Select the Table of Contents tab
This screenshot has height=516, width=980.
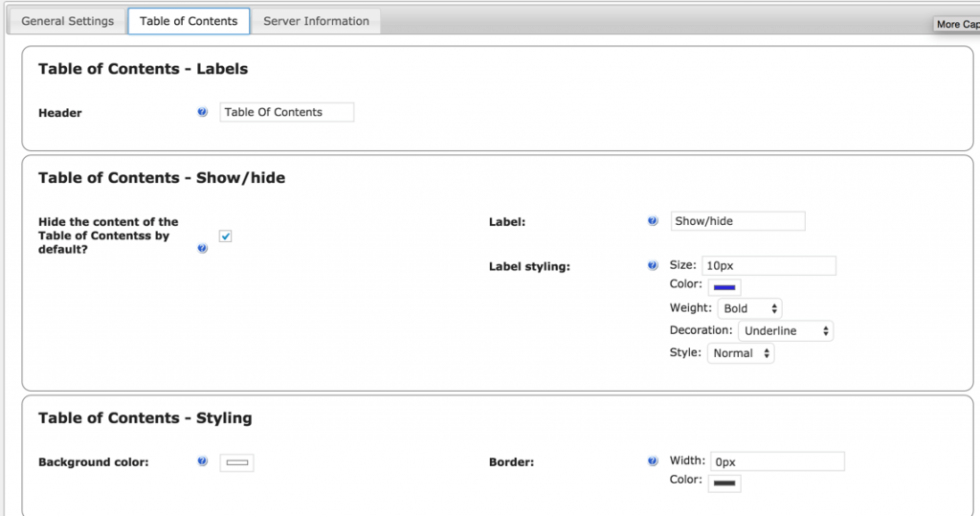point(189,21)
